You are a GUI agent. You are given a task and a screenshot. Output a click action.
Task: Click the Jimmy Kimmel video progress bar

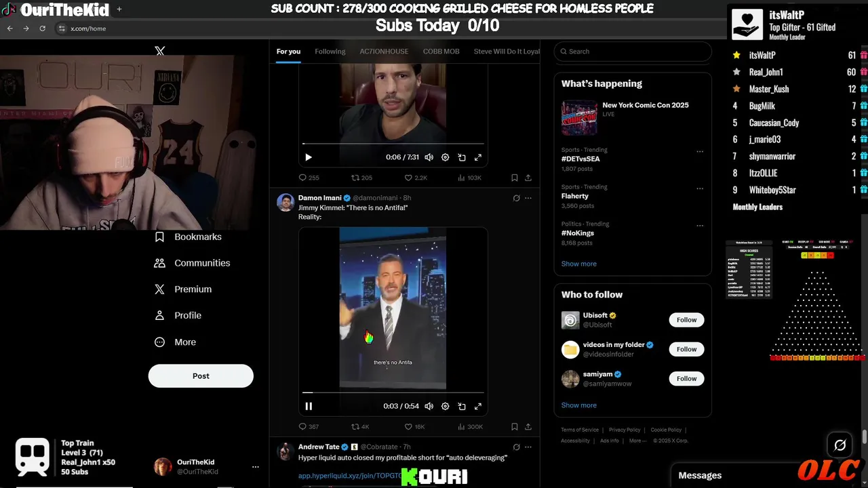coord(393,392)
